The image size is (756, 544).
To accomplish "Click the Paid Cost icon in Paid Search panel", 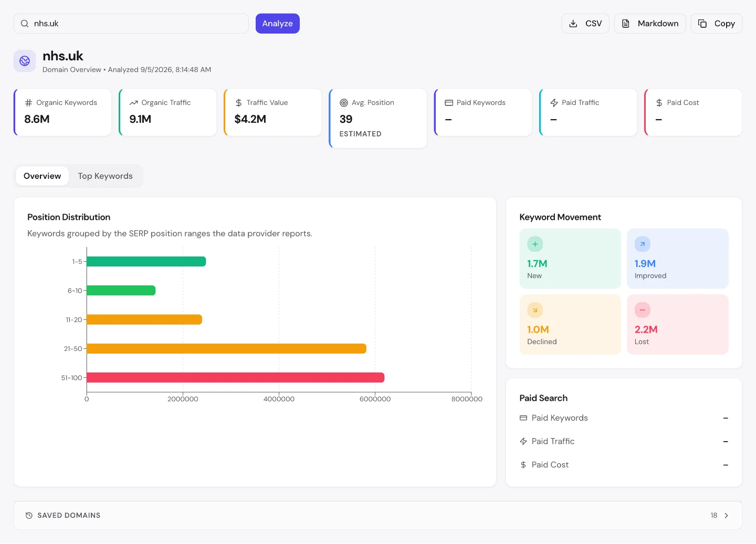I will point(523,465).
